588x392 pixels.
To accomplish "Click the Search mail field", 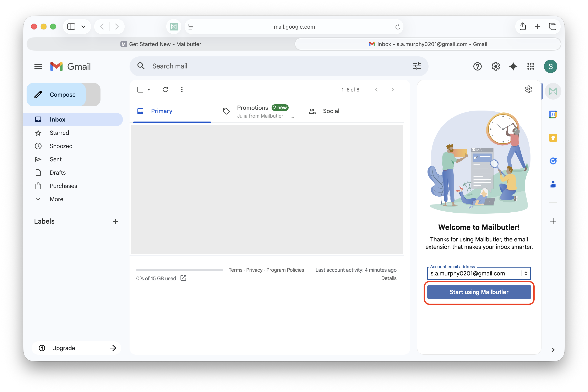I will click(x=279, y=66).
